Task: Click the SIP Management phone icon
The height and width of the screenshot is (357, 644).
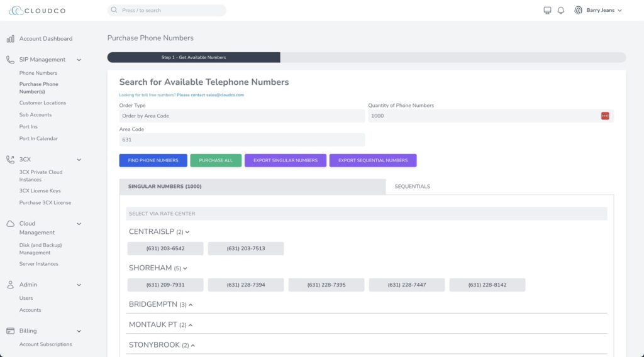Action: (x=11, y=60)
